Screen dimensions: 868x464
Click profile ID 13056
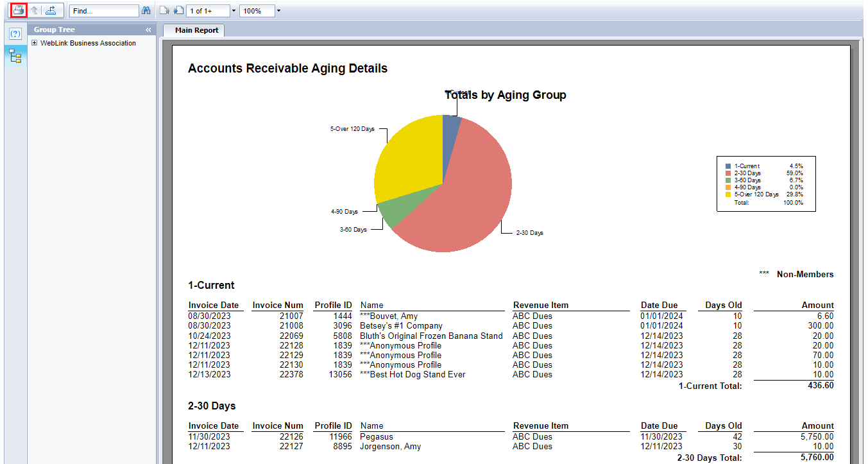pyautogui.click(x=340, y=374)
